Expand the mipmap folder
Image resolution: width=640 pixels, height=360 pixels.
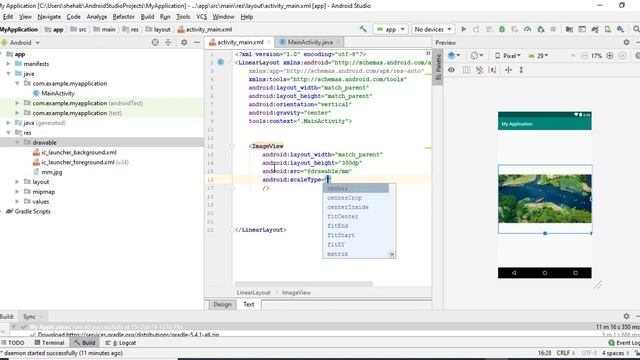click(x=17, y=191)
